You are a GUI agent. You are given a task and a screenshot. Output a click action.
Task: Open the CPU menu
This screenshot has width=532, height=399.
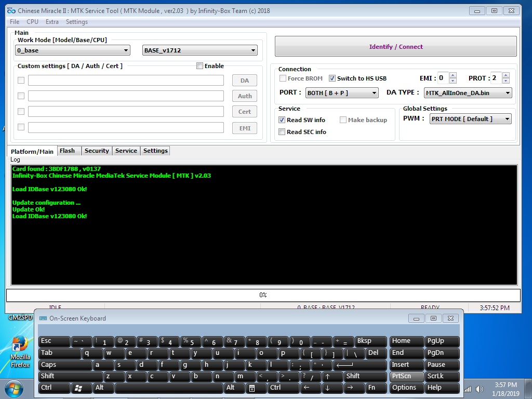pyautogui.click(x=32, y=22)
